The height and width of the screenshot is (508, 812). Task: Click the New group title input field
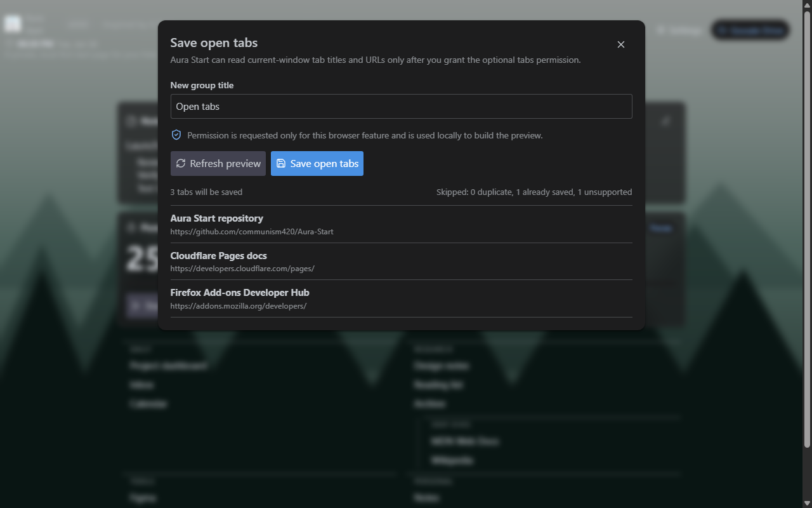click(401, 107)
